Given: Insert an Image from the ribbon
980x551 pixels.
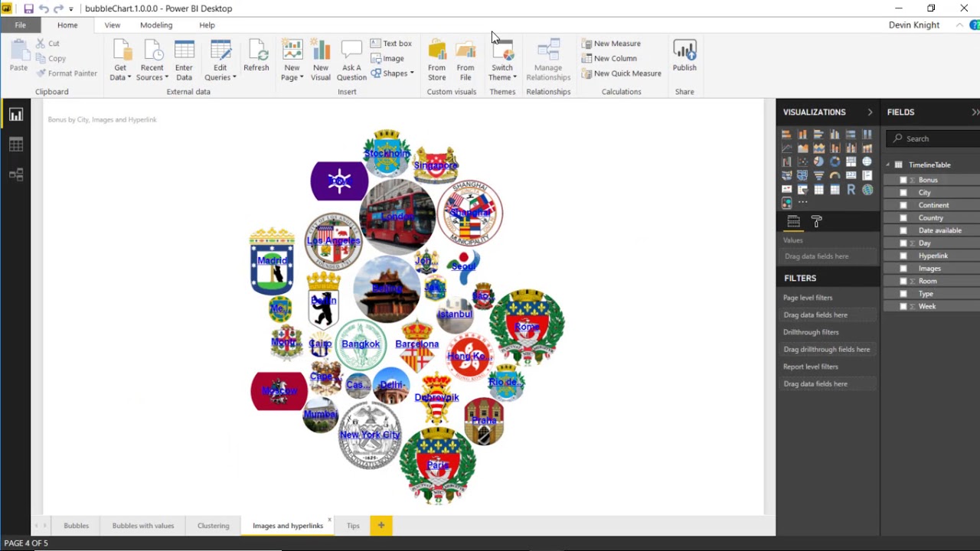Looking at the screenshot, I should pos(387,59).
